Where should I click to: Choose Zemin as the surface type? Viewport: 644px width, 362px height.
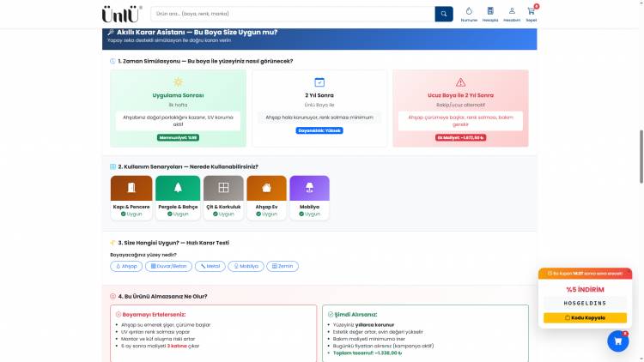tap(283, 267)
